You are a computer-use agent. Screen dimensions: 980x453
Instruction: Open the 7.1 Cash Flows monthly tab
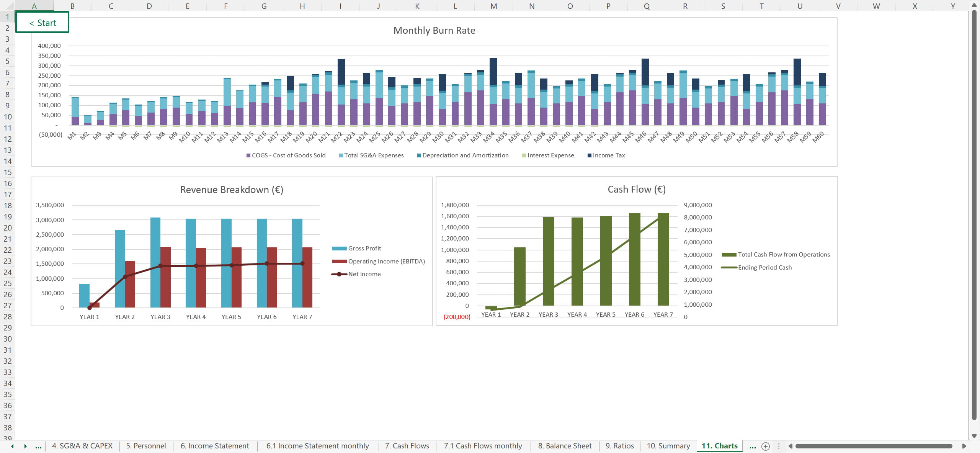[483, 446]
